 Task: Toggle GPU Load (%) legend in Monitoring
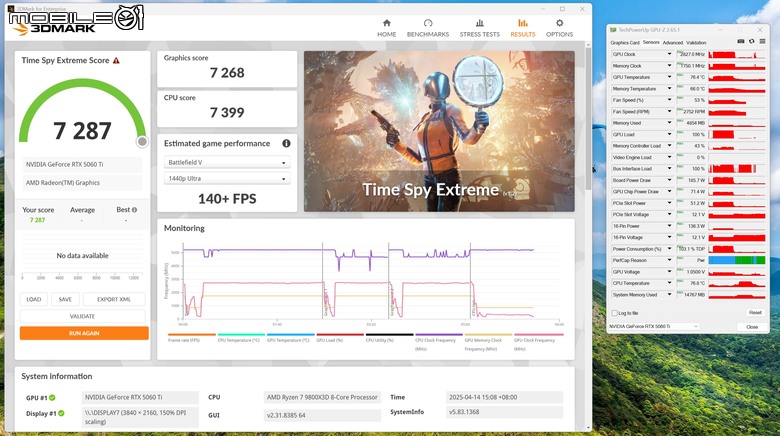coord(340,338)
